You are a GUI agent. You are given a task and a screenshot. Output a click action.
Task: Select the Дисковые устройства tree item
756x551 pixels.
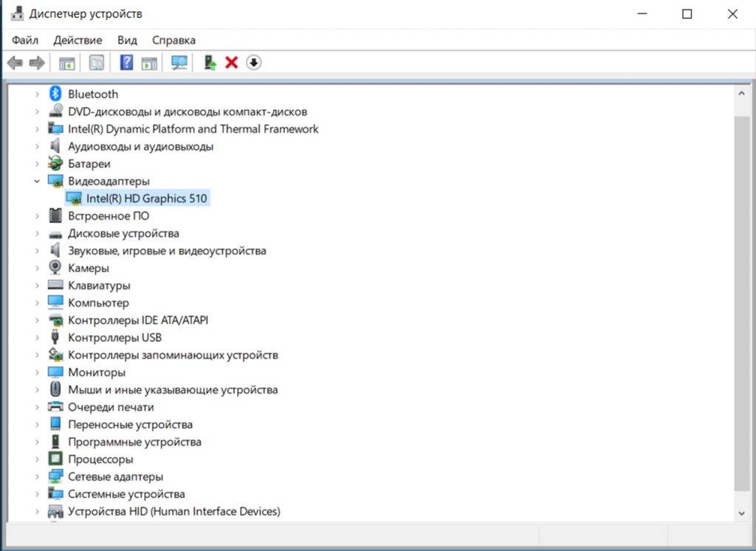click(x=123, y=233)
